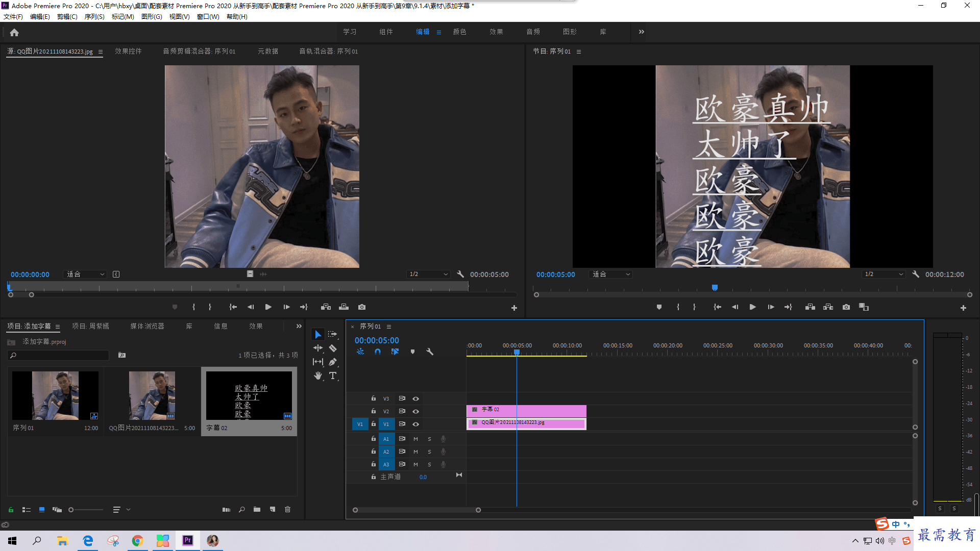
Task: Open Source monitor playback resolution dropdown
Action: (428, 274)
